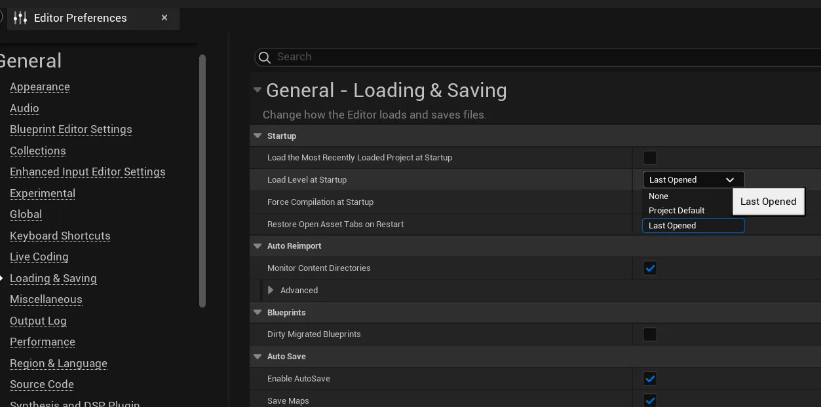
Task: Collapse the Startup section
Action: (257, 136)
